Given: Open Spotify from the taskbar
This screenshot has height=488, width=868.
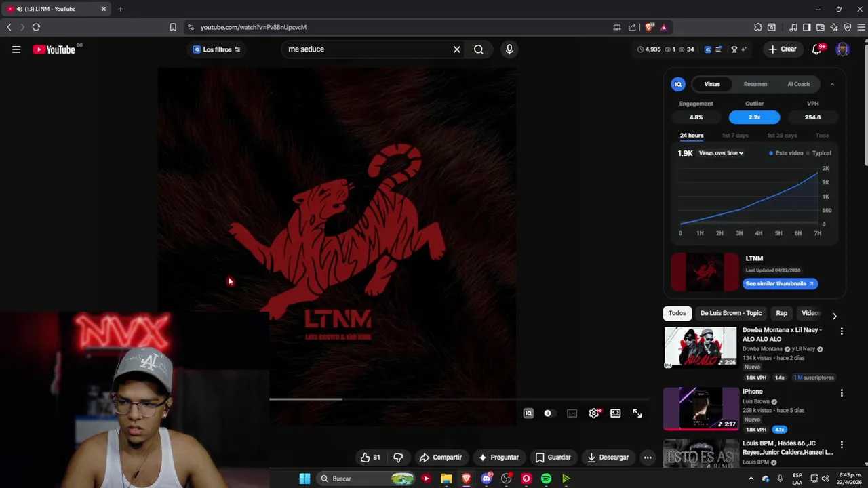Looking at the screenshot, I should click(x=546, y=479).
